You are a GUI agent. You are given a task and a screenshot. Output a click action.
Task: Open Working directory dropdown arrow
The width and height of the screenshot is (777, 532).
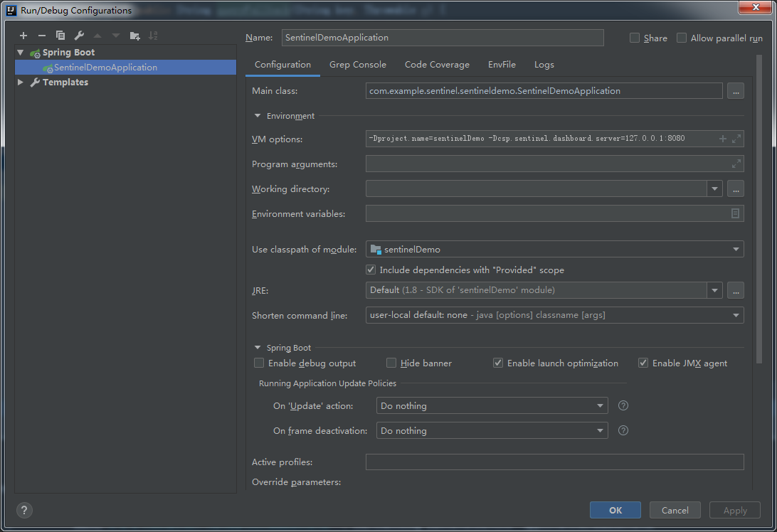[714, 188]
